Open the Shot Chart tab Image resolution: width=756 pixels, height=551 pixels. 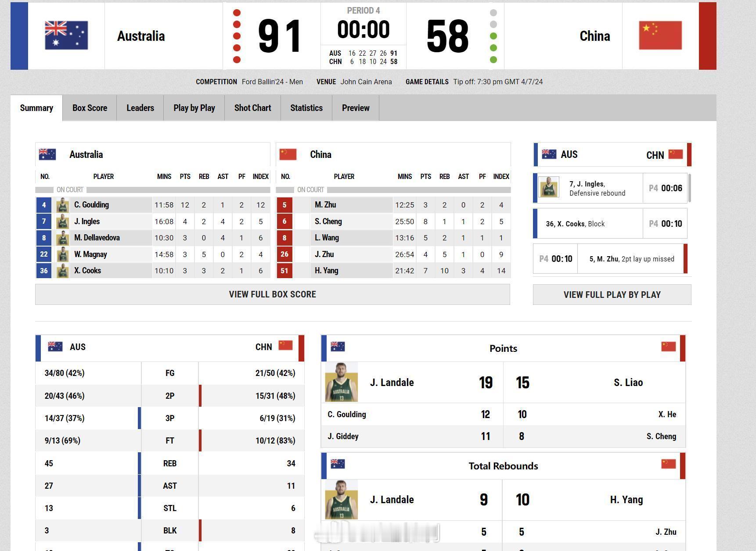coord(252,108)
